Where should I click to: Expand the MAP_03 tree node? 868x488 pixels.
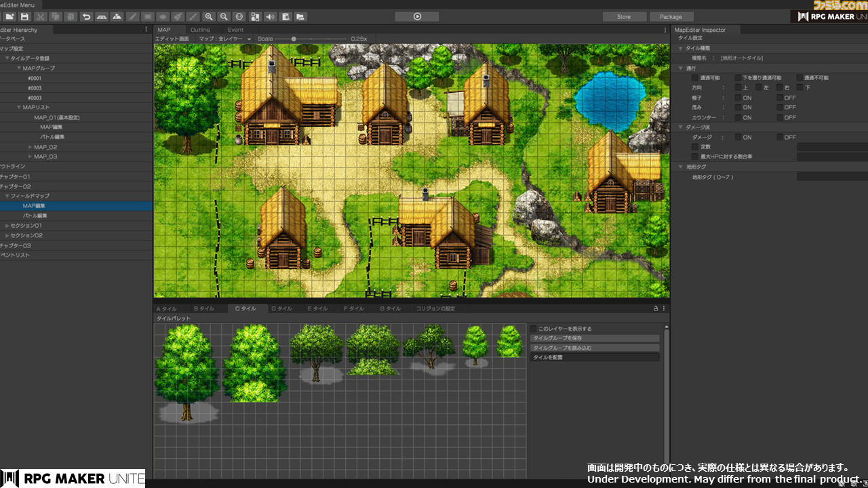point(31,157)
